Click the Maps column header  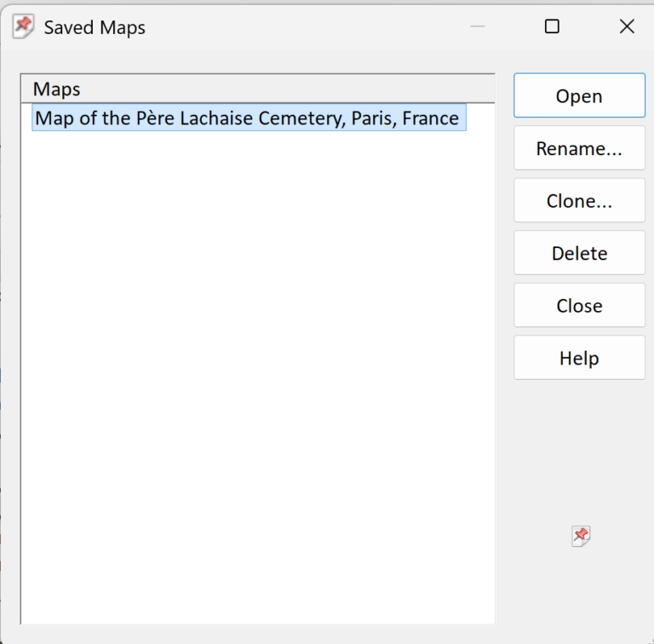(x=258, y=89)
